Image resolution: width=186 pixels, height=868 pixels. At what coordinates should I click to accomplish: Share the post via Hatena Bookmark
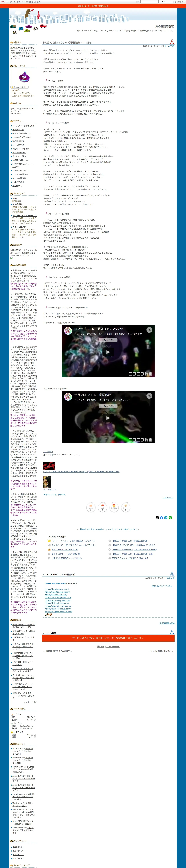[166, 518]
